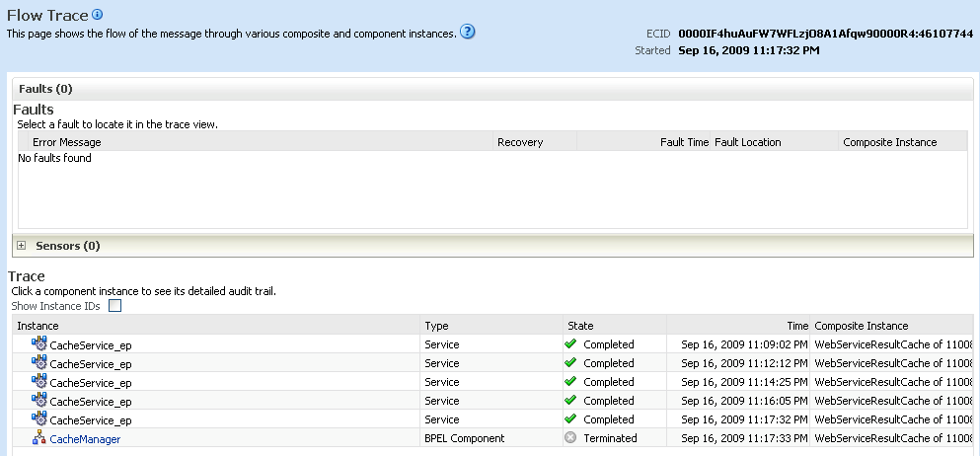Click the Terminated status icon for CacheManager

(570, 438)
